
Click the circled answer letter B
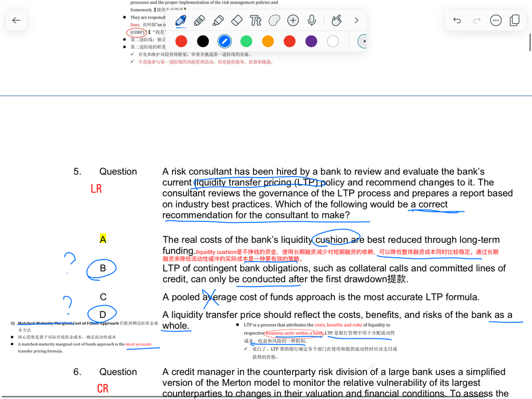[x=103, y=269]
